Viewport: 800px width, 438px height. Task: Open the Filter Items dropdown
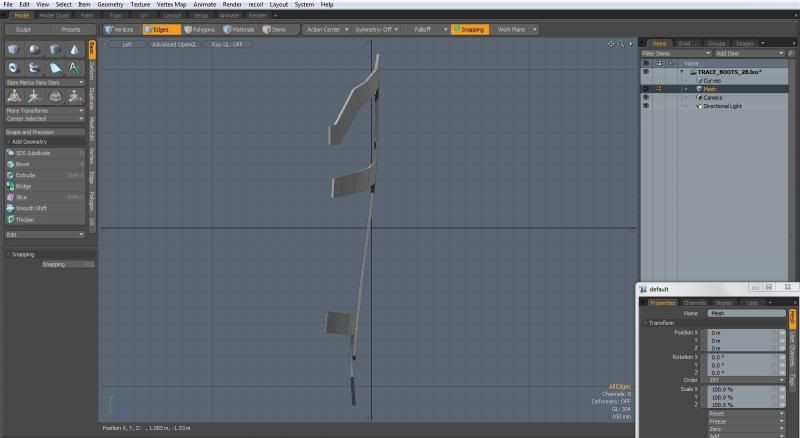click(676, 54)
